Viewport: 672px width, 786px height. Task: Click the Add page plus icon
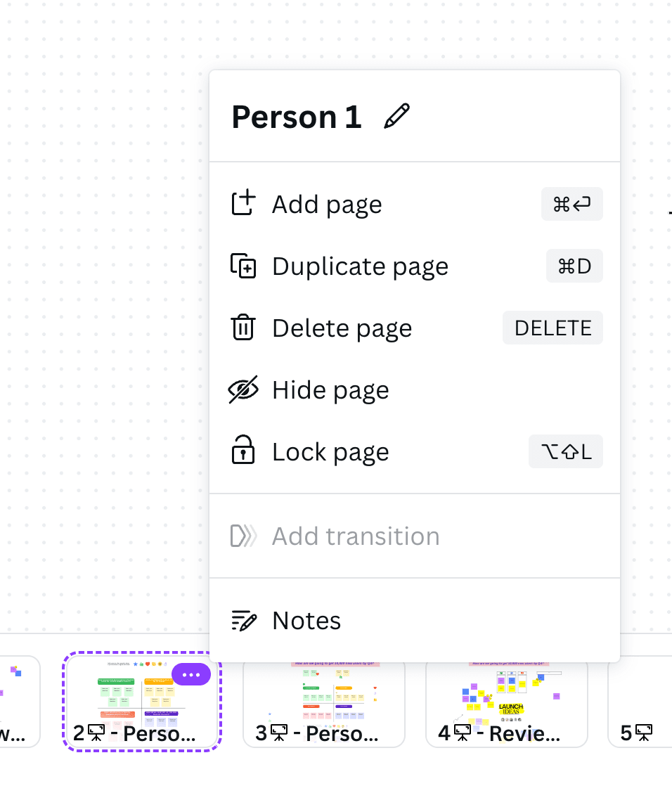click(x=243, y=204)
